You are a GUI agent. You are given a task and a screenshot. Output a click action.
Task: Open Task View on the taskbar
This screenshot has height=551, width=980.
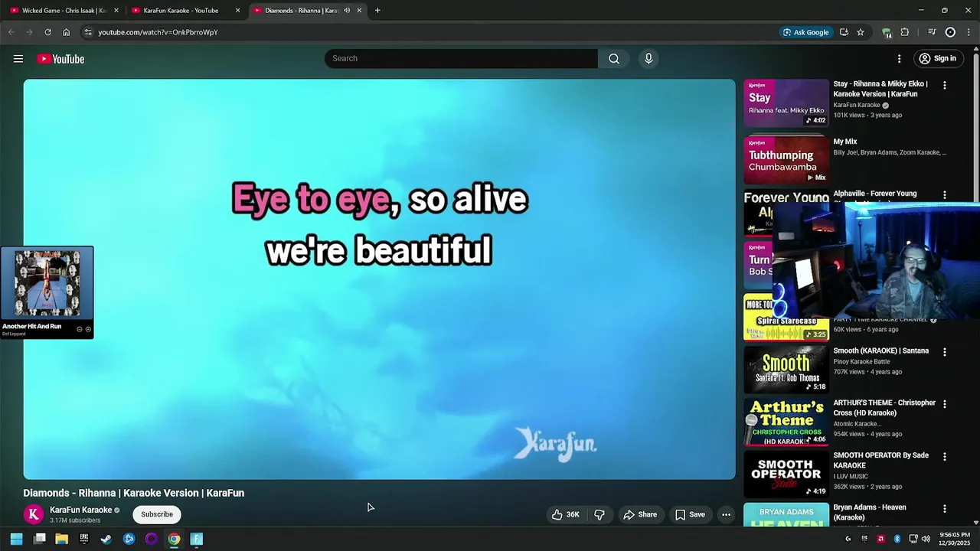40,539
